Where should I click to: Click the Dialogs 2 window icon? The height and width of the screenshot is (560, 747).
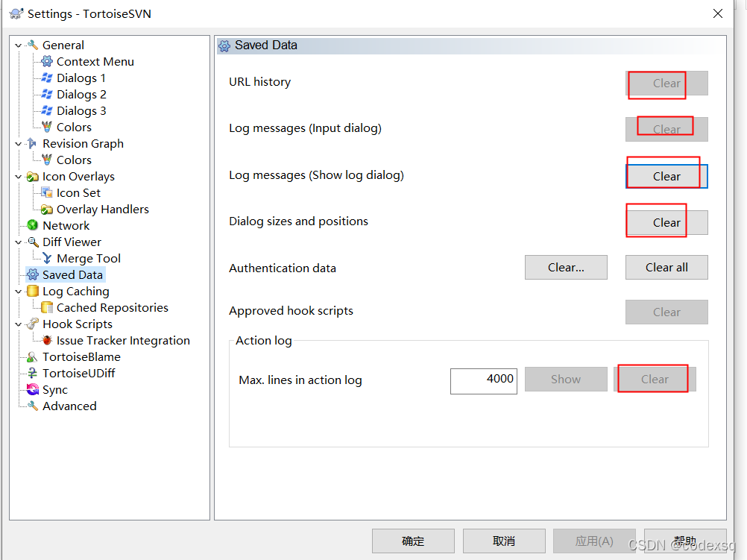click(47, 95)
